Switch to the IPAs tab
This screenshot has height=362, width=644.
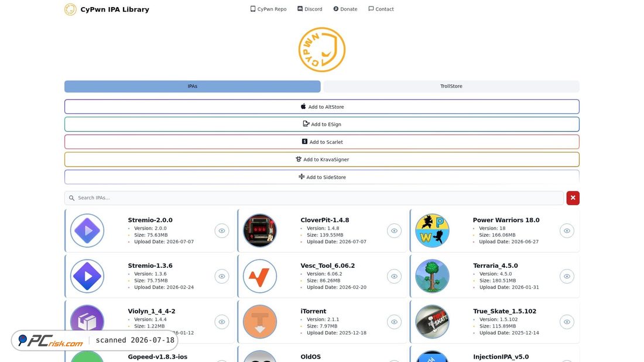tap(192, 86)
